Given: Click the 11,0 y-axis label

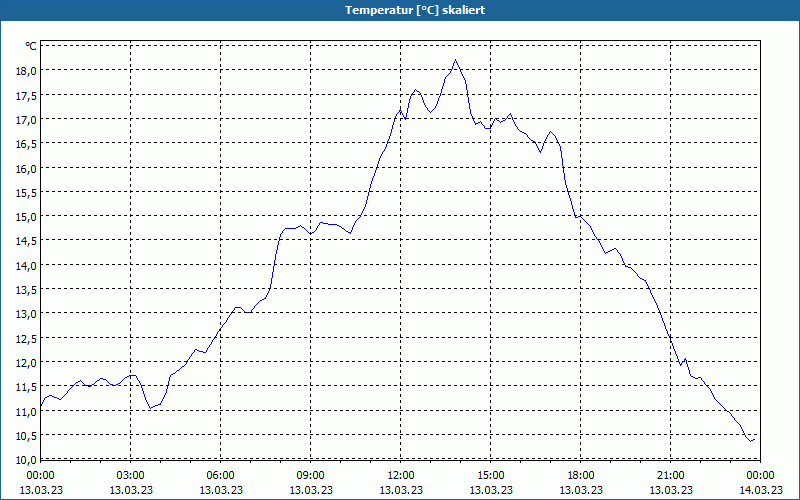Looking at the screenshot, I should pyautogui.click(x=26, y=412).
